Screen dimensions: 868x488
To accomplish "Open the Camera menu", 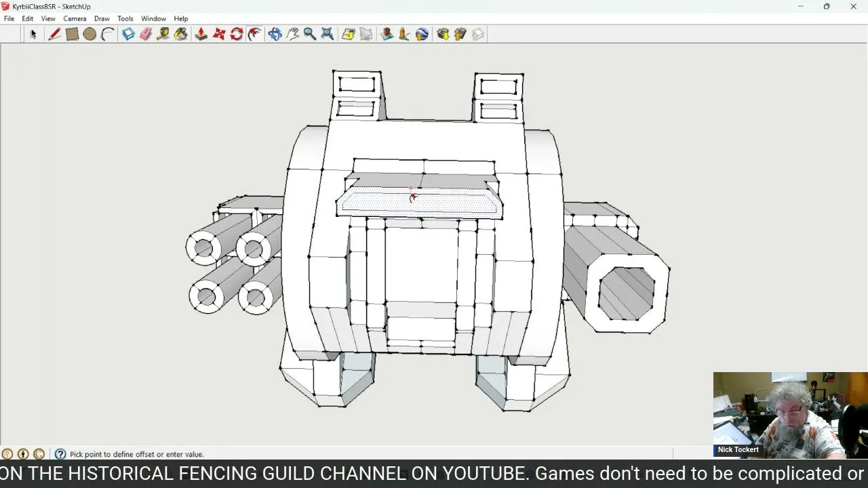I will click(75, 18).
